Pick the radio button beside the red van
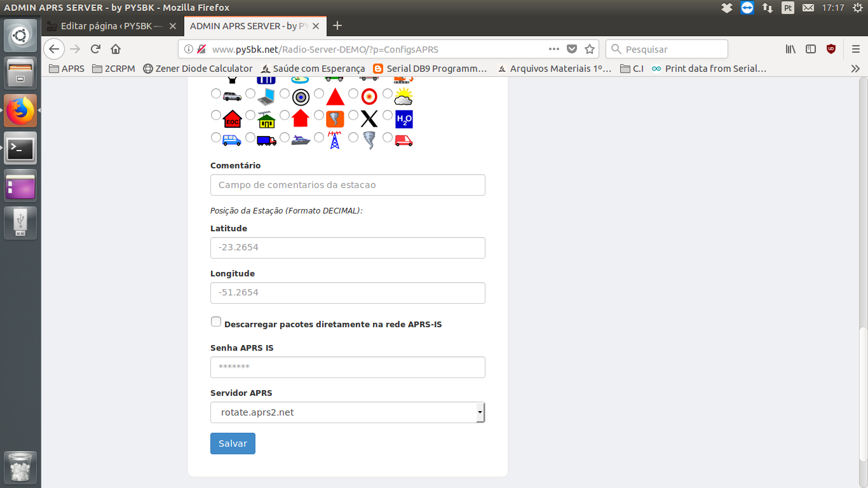868x488 pixels. click(388, 137)
